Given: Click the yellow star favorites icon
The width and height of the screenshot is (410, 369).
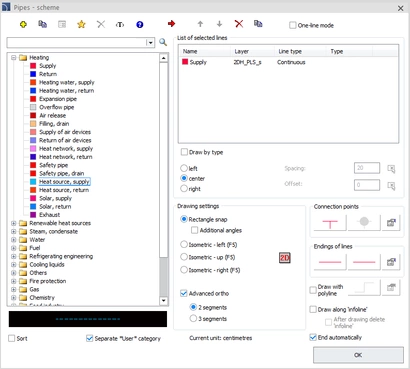Looking at the screenshot, I should coord(81,24).
